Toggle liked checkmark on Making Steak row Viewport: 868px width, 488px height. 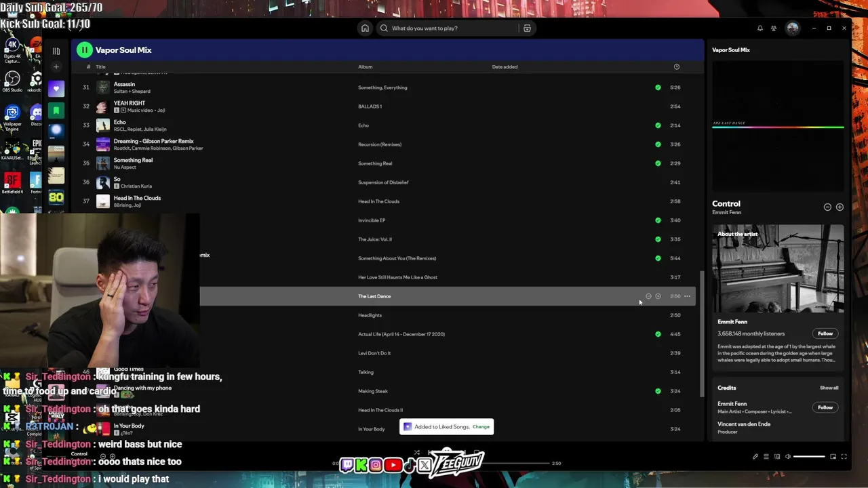(x=658, y=391)
